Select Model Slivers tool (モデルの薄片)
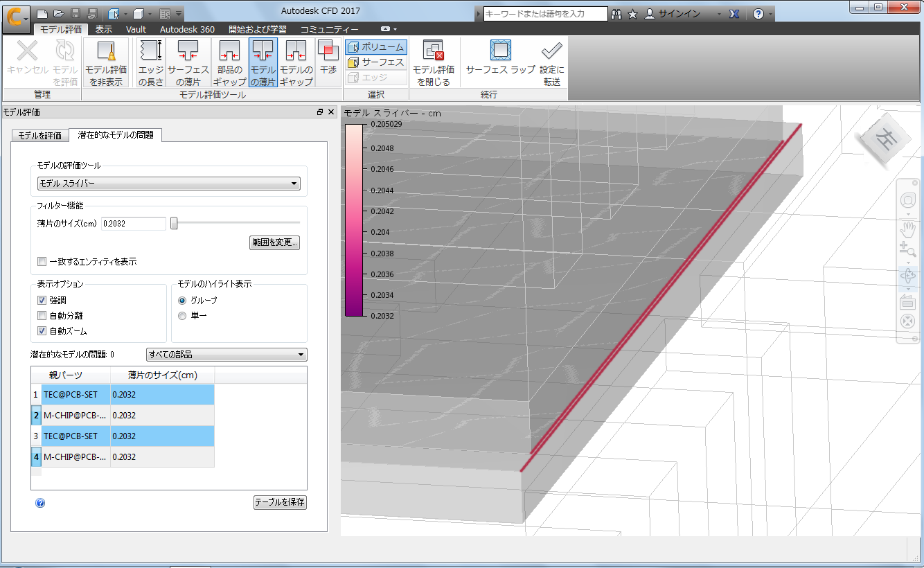924x568 pixels. (x=263, y=62)
